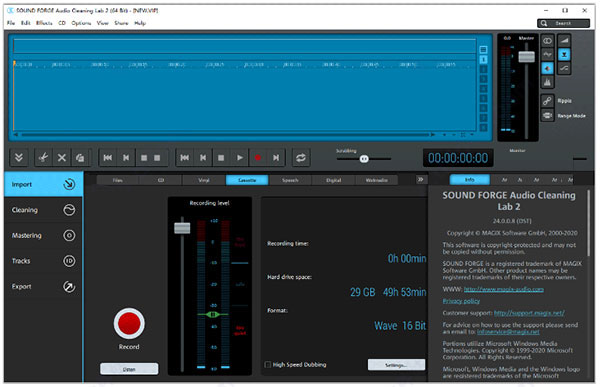This screenshot has height=387, width=600.
Task: Open the File menu
Action: click(x=11, y=23)
